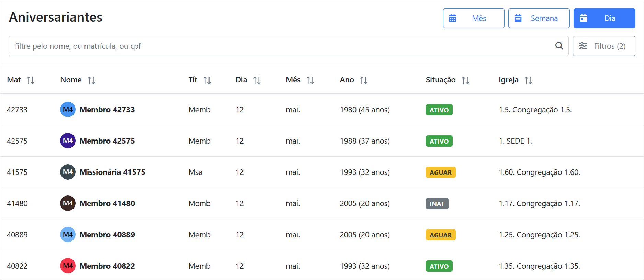Click the name/matrícula/cpf filter field

pyautogui.click(x=282, y=46)
